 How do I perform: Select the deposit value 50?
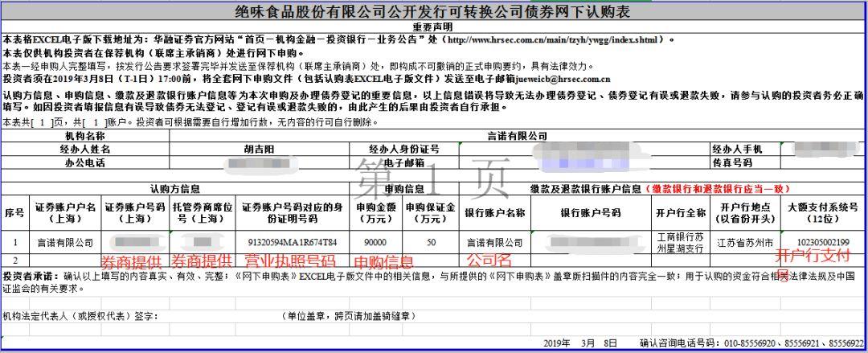click(430, 243)
